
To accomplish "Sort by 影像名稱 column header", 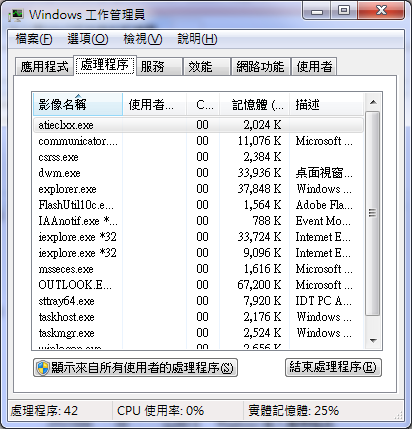I will tap(78, 105).
